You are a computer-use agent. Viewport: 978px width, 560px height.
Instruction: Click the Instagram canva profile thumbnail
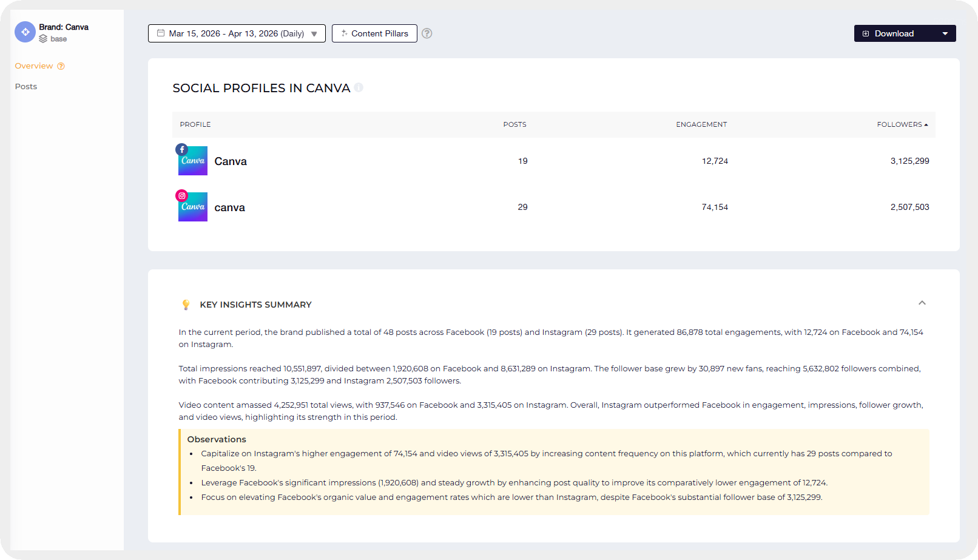(193, 207)
